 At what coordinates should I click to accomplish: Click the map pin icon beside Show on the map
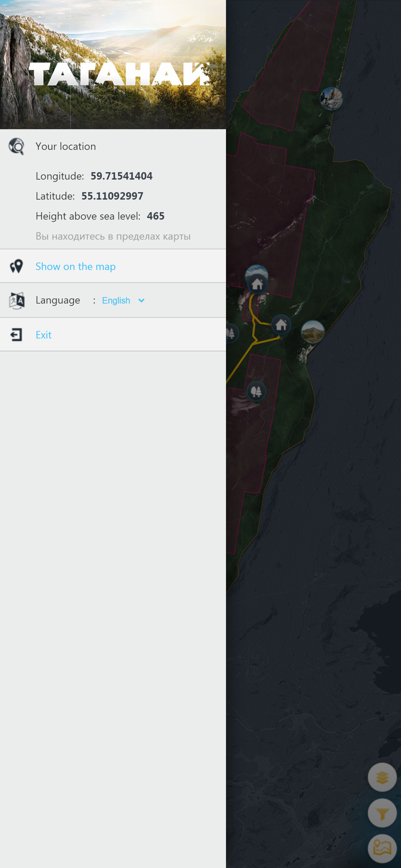(16, 266)
